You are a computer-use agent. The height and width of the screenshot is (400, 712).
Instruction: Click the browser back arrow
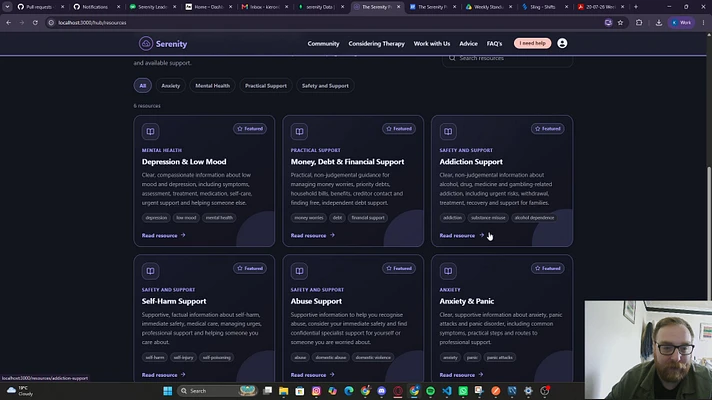(9, 22)
